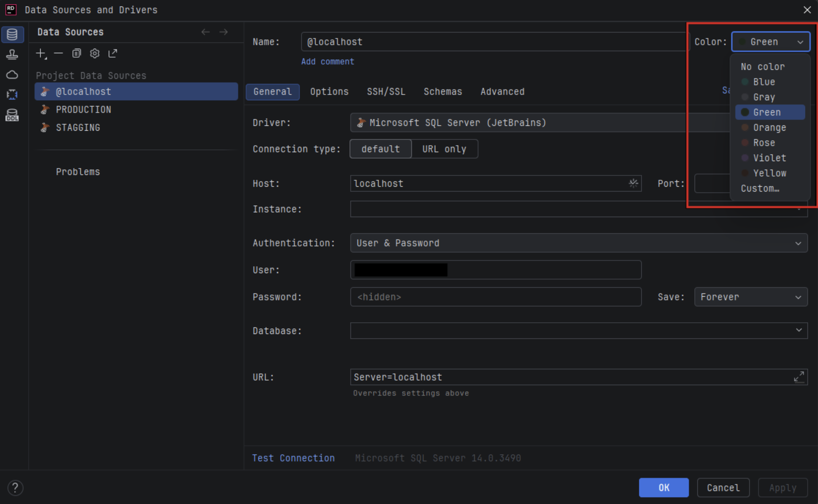Pick Gray from the color list

[770, 97]
